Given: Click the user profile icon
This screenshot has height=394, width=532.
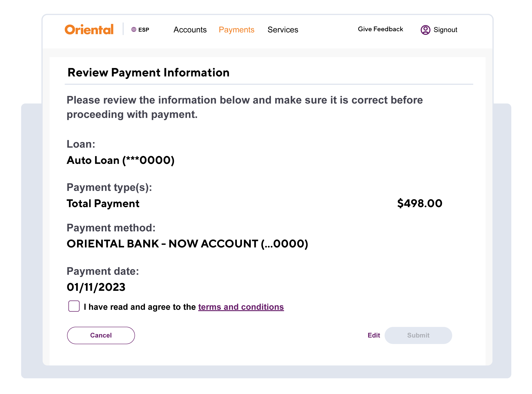Looking at the screenshot, I should coord(425,30).
